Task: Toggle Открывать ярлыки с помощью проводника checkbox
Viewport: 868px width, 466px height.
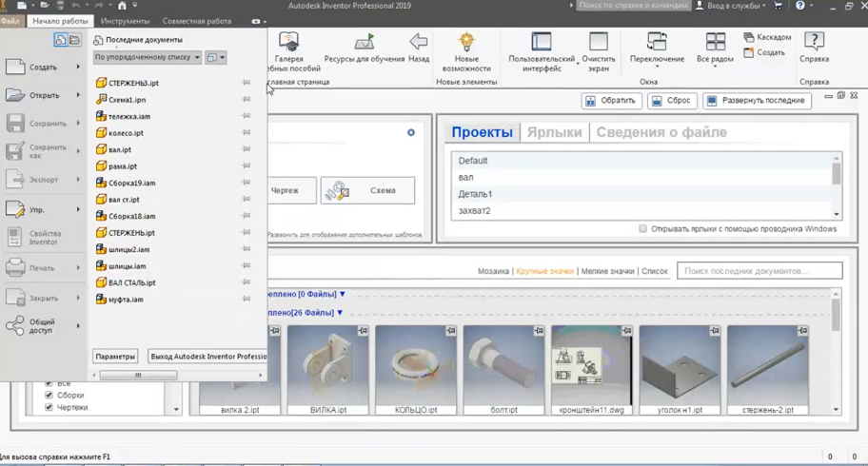Action: pos(643,229)
